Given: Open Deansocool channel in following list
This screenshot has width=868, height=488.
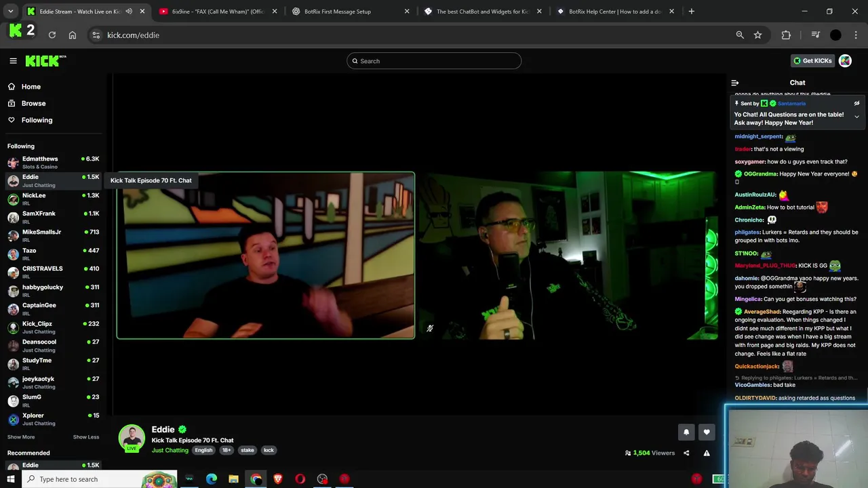Looking at the screenshot, I should [x=54, y=346].
